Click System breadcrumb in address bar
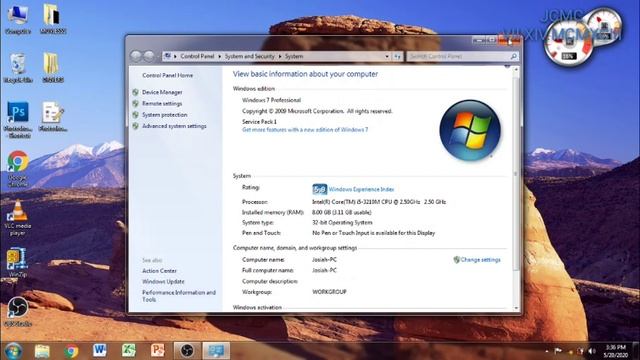Image resolution: width=640 pixels, height=360 pixels. click(294, 56)
